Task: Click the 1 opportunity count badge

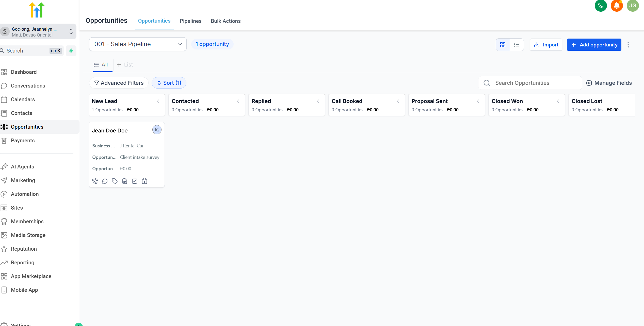Action: pyautogui.click(x=212, y=44)
